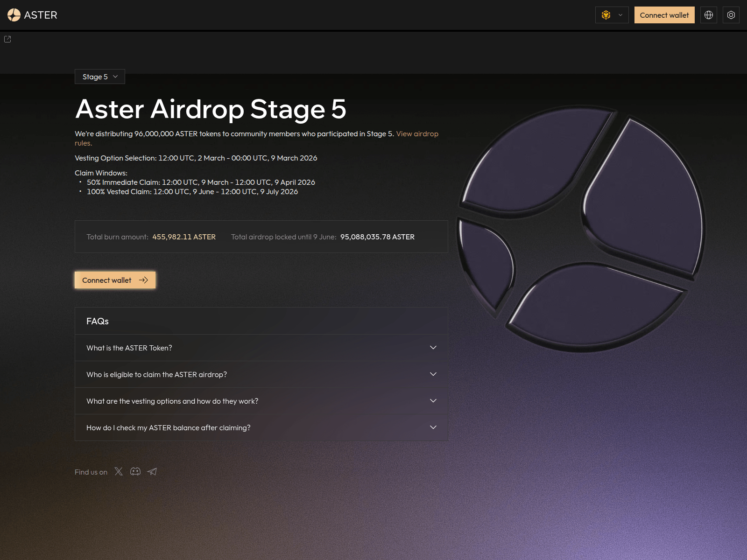Open the BNB chain network selector
Viewport: 747px width, 560px height.
coord(612,15)
